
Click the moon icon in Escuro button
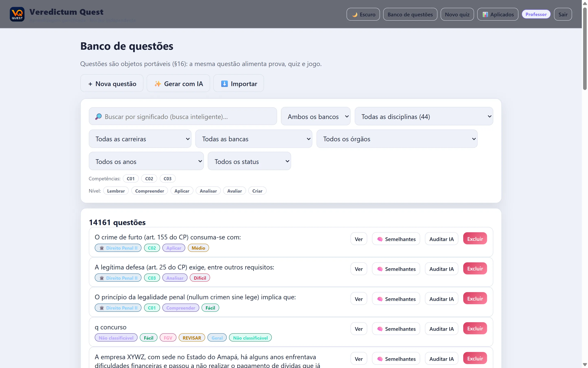click(355, 15)
